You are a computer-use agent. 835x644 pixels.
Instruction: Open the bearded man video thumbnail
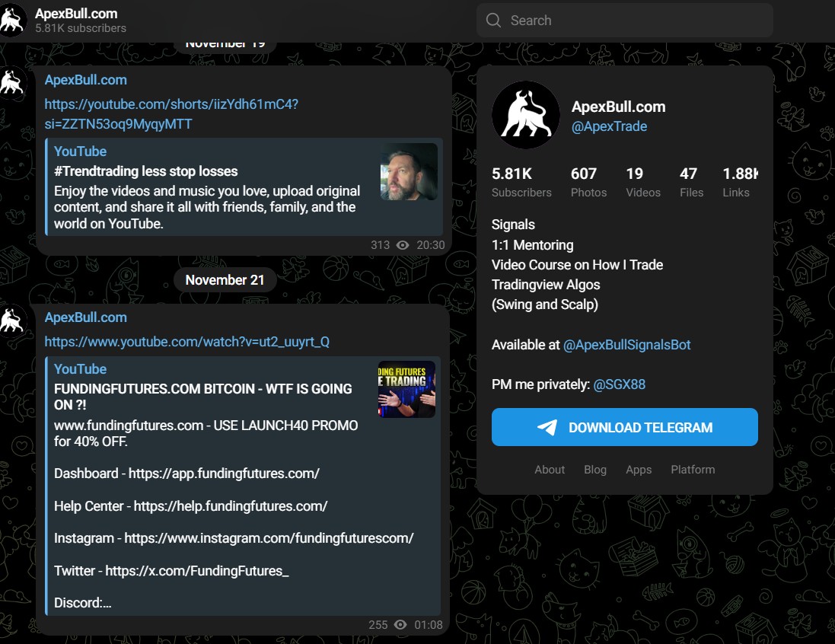(x=409, y=171)
